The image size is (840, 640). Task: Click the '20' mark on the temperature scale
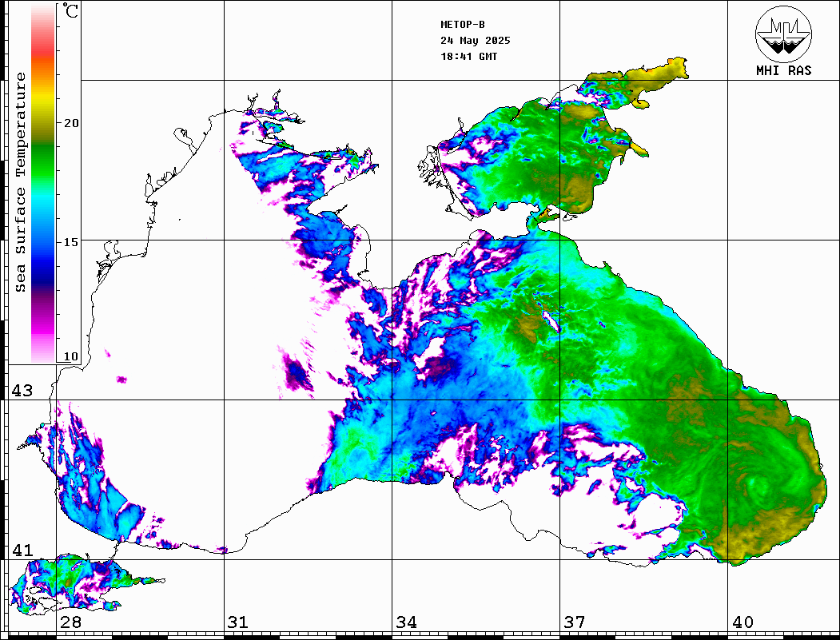coord(70,123)
